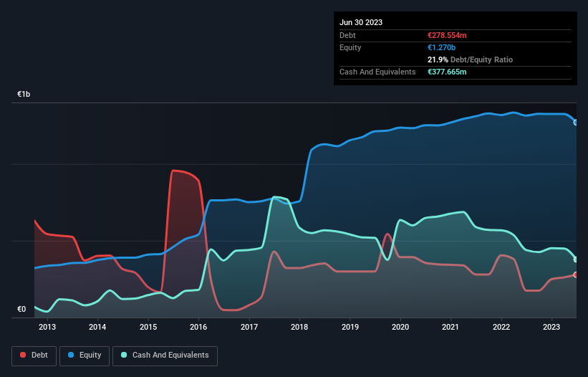Click the 2014 x-axis label
This screenshot has width=588, height=377.
(x=97, y=327)
